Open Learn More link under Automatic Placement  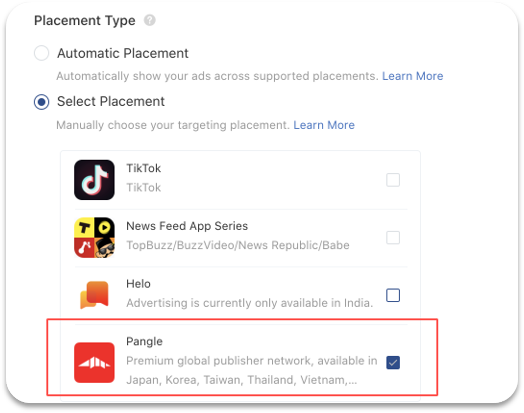coord(413,76)
